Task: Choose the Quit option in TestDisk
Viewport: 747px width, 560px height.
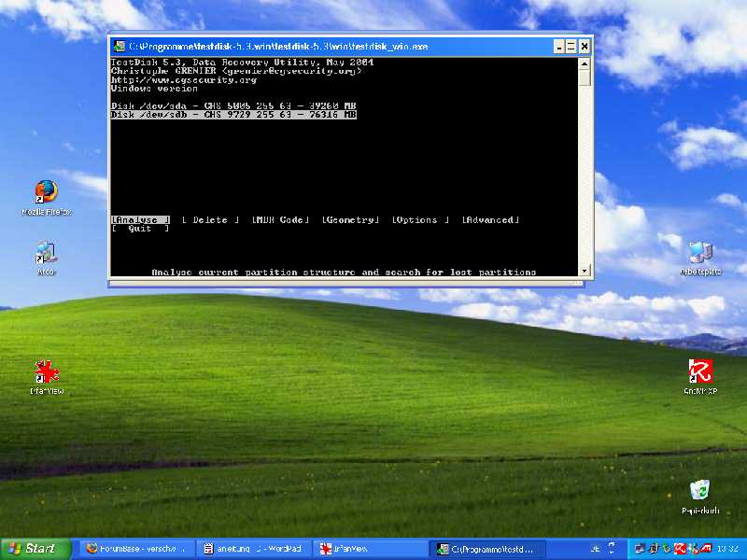Action: (x=140, y=229)
